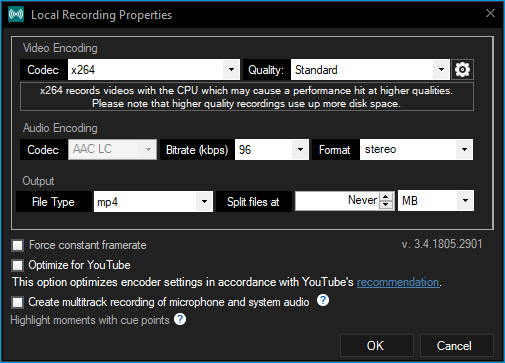Close the Local Recording Properties dialog
This screenshot has height=363, width=505.
pyautogui.click(x=490, y=13)
